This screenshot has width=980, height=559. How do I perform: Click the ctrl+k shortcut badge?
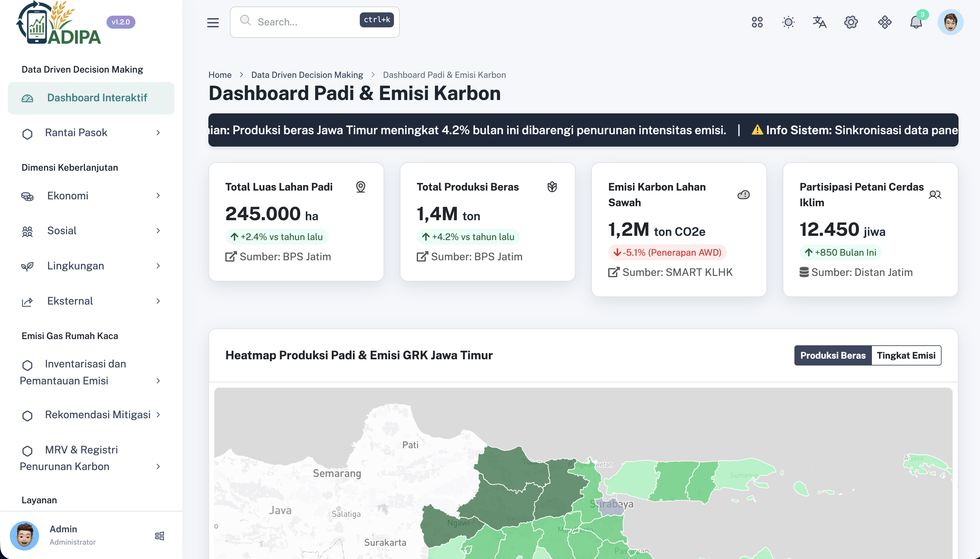coord(376,20)
